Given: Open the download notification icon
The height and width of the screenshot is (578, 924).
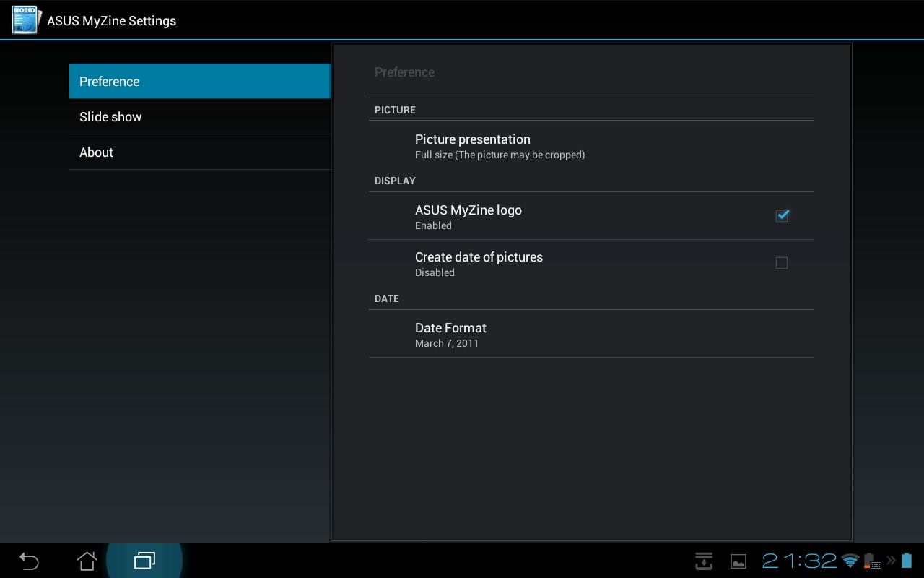Looking at the screenshot, I should [x=704, y=561].
